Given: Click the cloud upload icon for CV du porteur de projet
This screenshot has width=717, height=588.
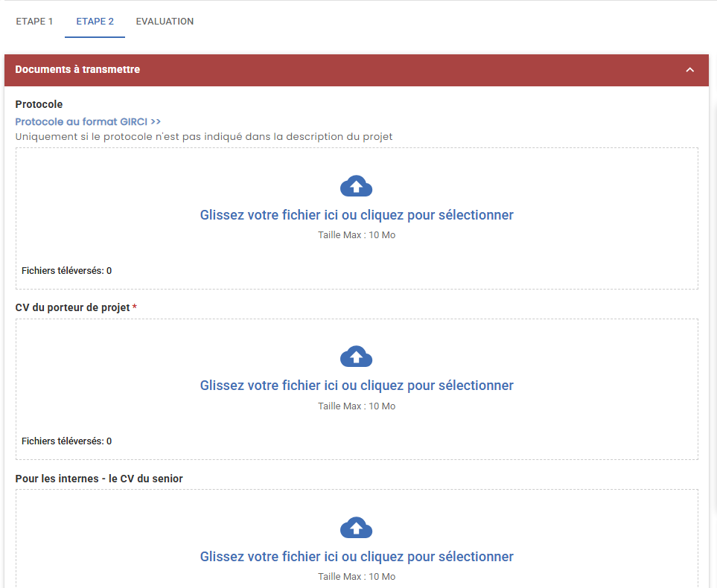Looking at the screenshot, I should click(x=356, y=357).
